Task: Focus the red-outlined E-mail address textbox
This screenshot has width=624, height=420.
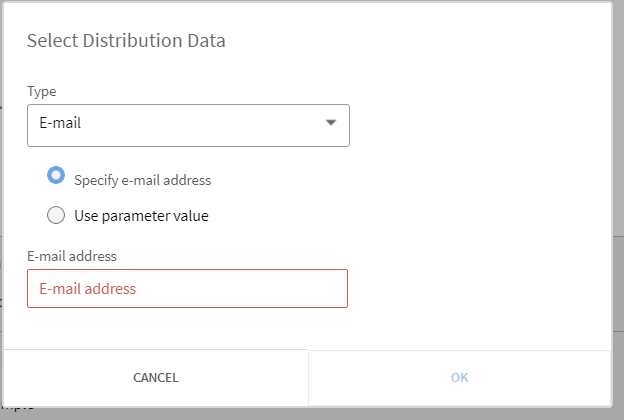Action: [187, 289]
